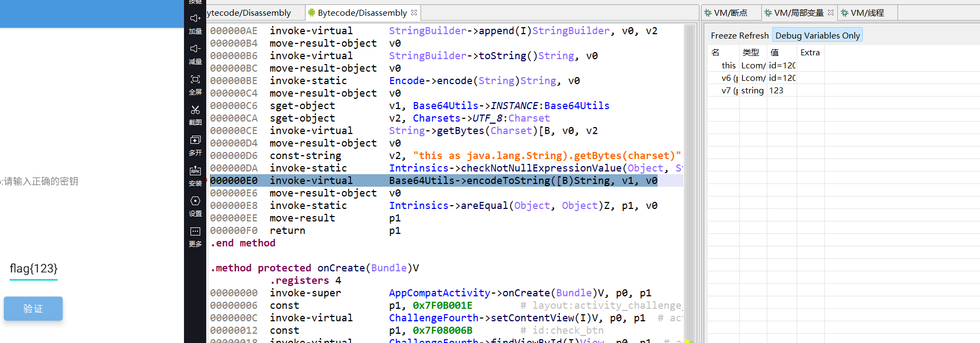This screenshot has height=343, width=980.
Task: Switch to the first Bytecode/Disassembly tab
Action: [249, 12]
